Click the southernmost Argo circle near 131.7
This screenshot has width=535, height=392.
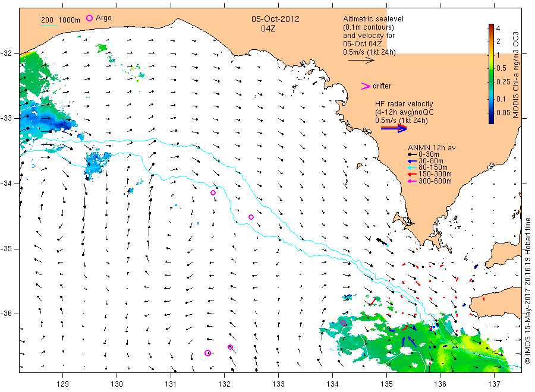(x=207, y=353)
